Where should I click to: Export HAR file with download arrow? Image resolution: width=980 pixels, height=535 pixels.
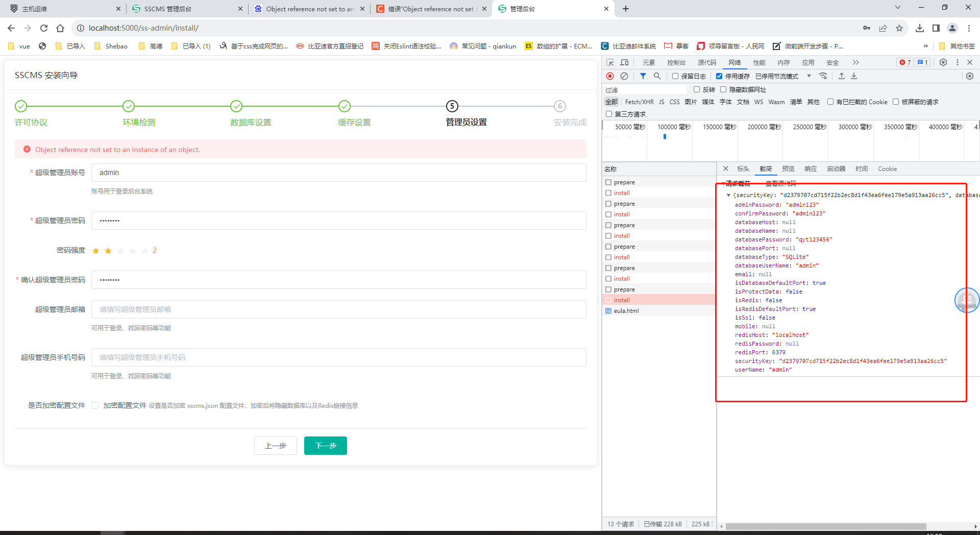point(854,76)
